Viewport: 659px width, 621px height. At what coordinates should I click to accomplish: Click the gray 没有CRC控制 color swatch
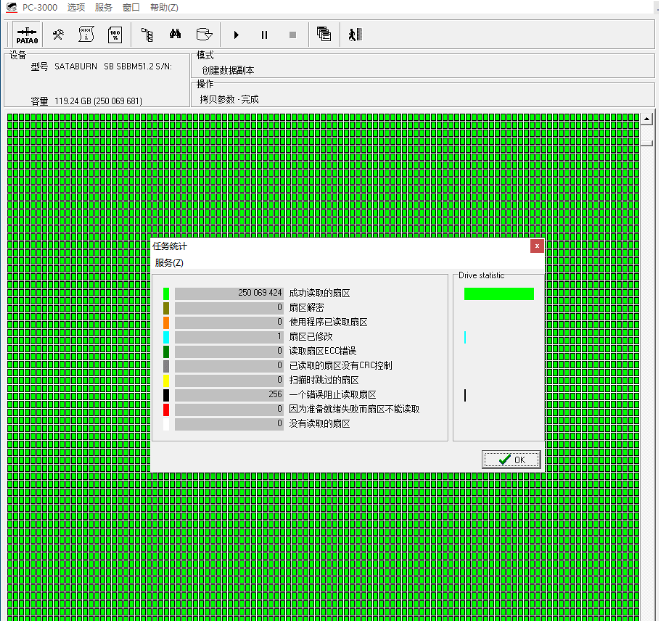(x=166, y=366)
